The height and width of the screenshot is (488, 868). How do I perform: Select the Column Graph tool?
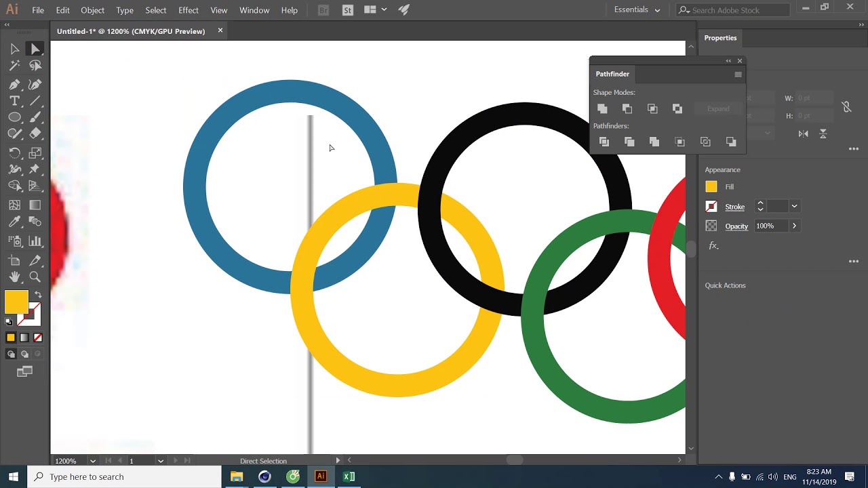35,241
